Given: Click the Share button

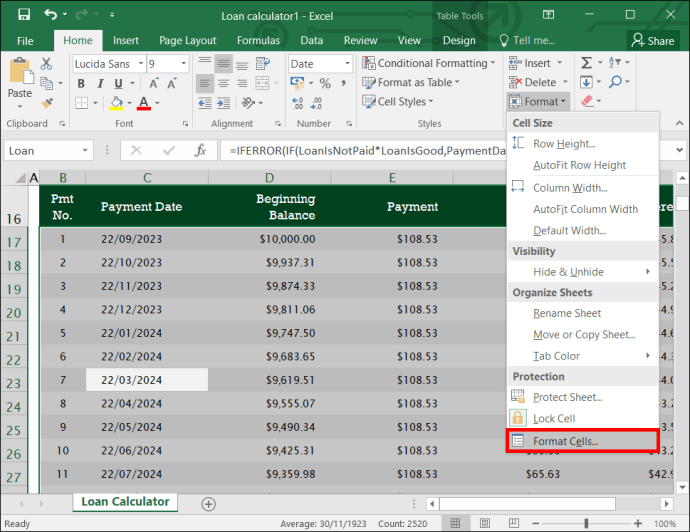Looking at the screenshot, I should 653,41.
